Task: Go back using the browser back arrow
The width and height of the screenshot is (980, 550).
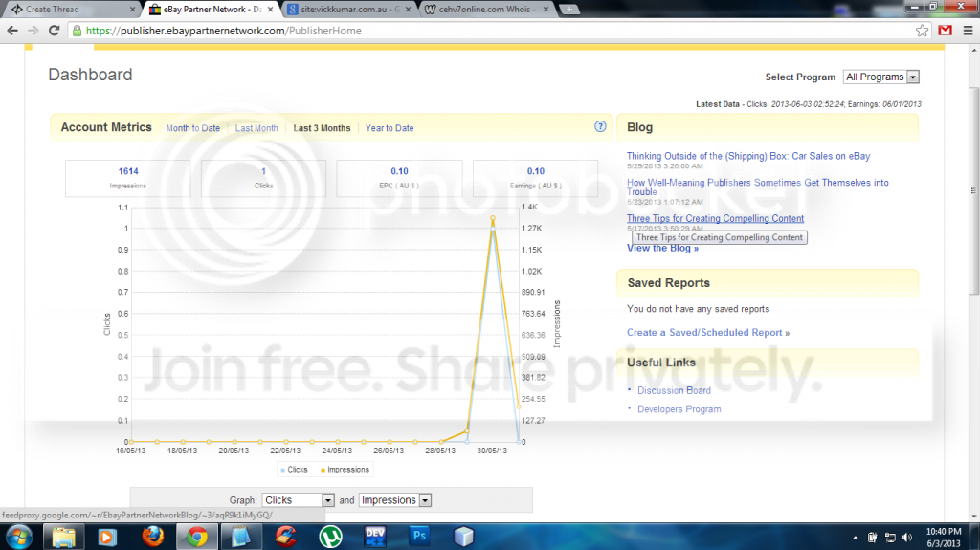Action: (12, 30)
